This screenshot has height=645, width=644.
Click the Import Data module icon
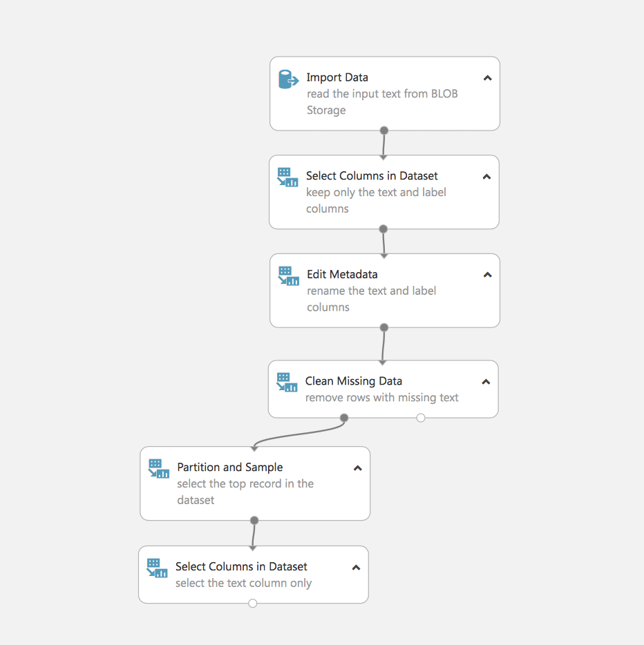[288, 79]
